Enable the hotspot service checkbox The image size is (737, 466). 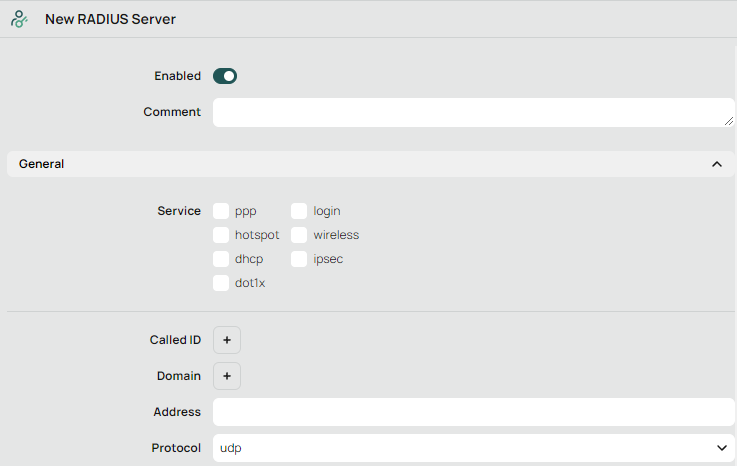tap(221, 235)
